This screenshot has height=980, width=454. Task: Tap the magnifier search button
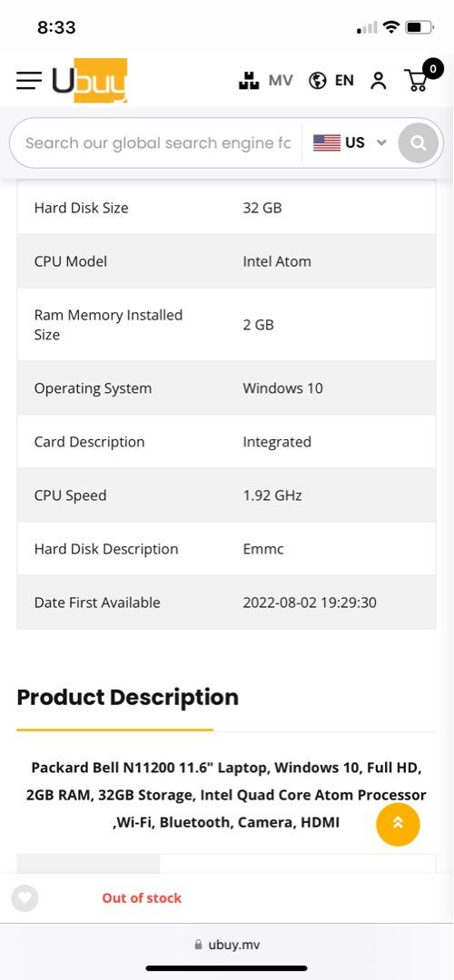pos(419,143)
